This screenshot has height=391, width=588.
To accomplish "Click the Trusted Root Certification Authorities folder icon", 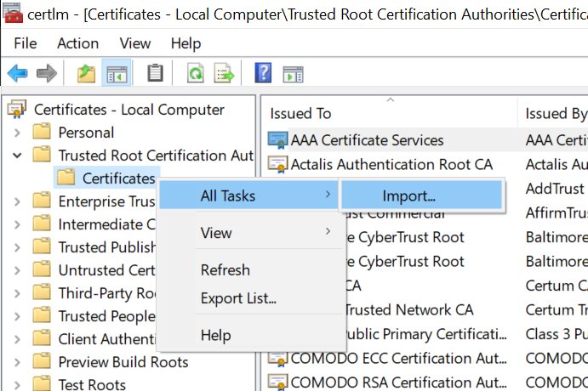I will click(x=42, y=155).
